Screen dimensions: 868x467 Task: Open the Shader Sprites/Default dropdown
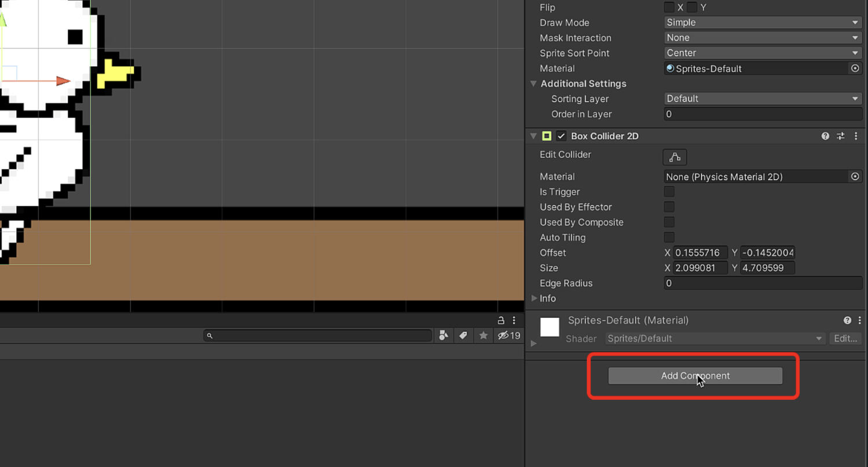click(715, 339)
